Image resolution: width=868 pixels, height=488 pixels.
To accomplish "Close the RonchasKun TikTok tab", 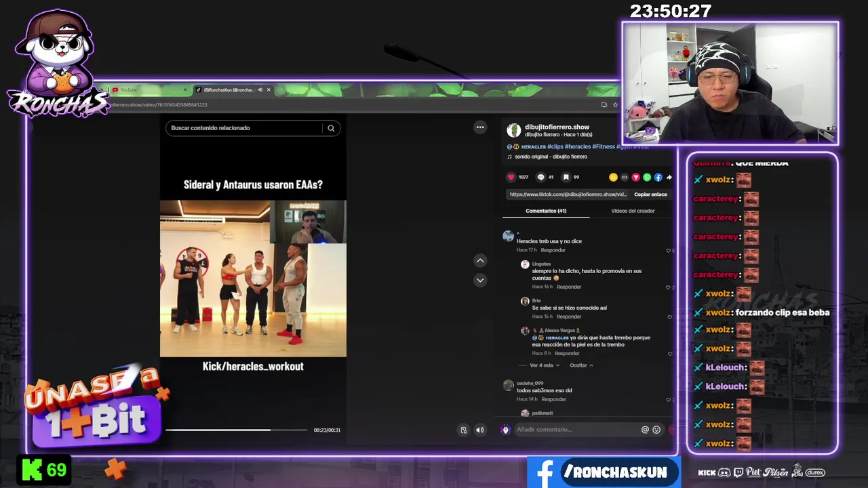I will tap(269, 89).
